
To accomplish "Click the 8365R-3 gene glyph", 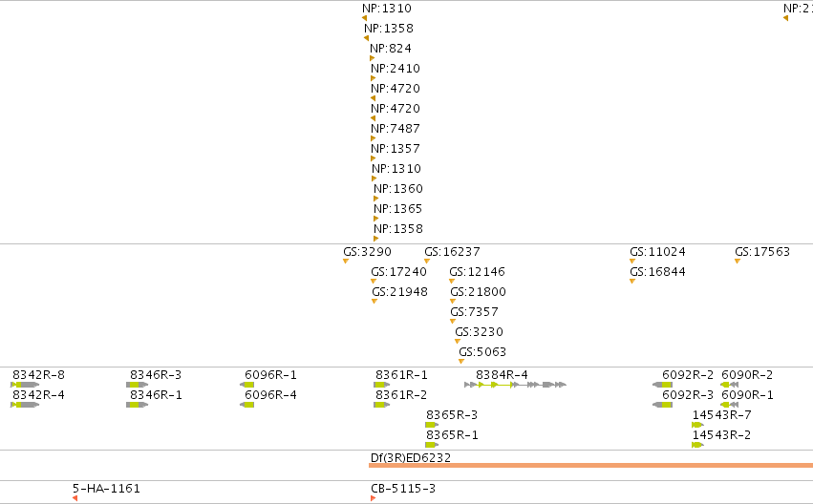I will tap(432, 425).
